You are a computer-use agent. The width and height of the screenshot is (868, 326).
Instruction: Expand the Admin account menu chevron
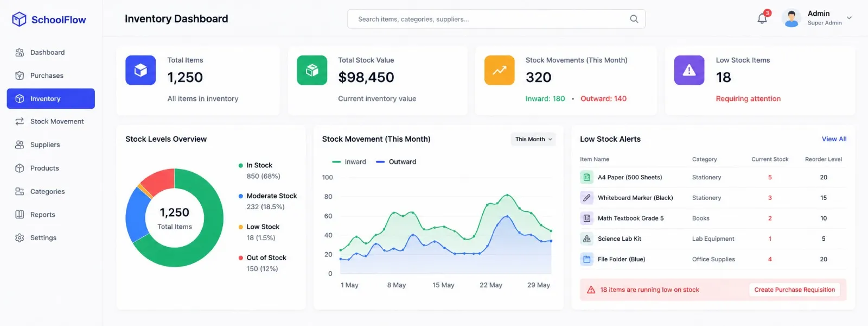[849, 18]
